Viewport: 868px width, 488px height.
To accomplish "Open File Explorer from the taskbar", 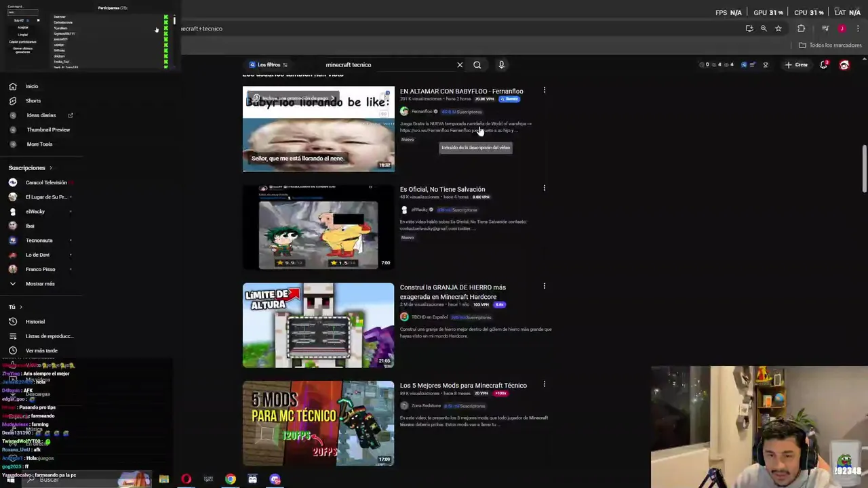I will 163,479.
